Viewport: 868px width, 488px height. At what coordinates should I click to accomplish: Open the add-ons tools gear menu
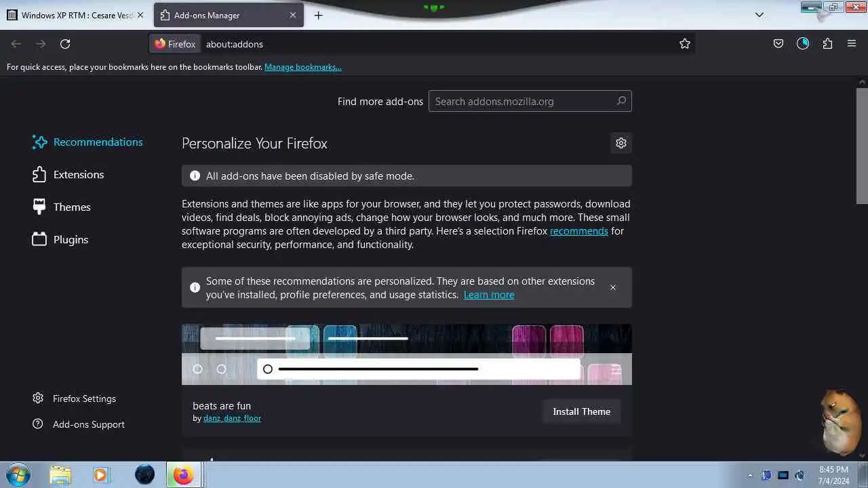tap(621, 143)
